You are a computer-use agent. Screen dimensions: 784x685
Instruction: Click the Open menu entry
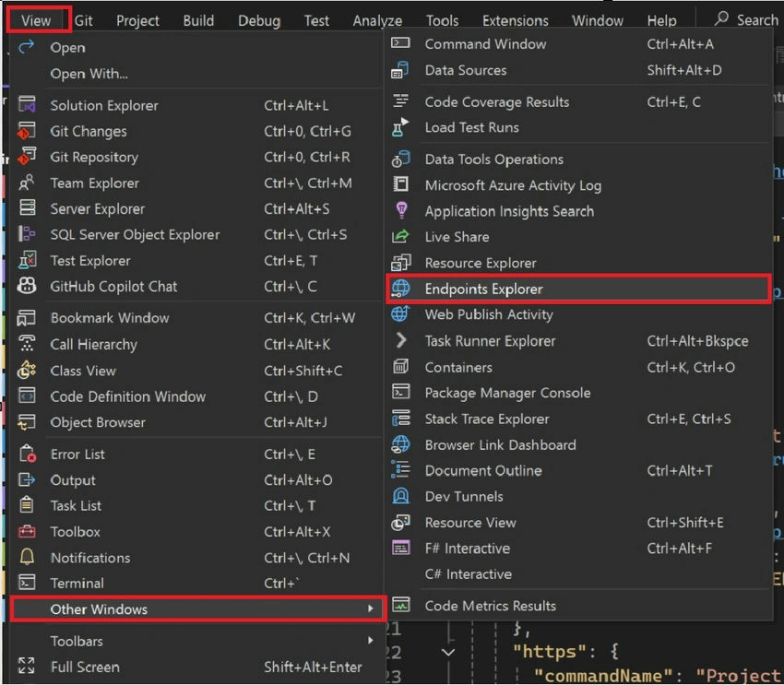tap(197, 47)
